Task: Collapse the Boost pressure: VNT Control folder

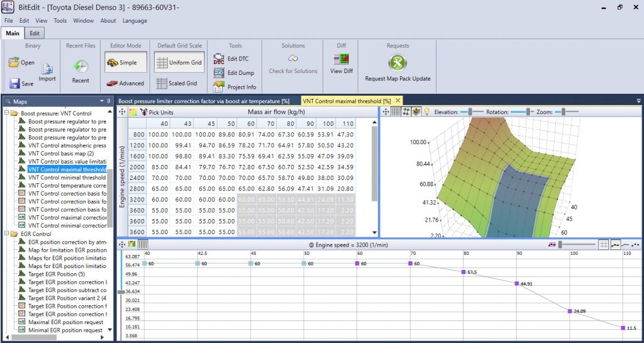Action: (x=6, y=113)
